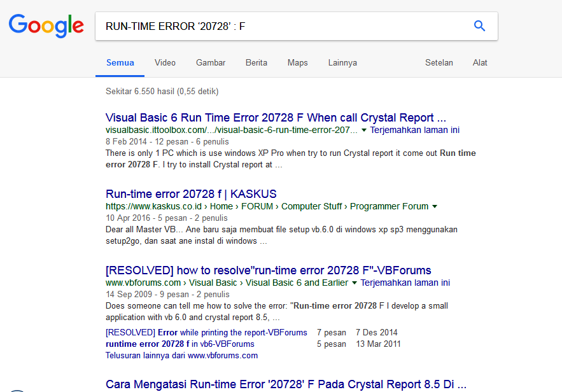Expand dropdown arrow beside ittoolbox URL
562x392 pixels.
[x=364, y=130]
